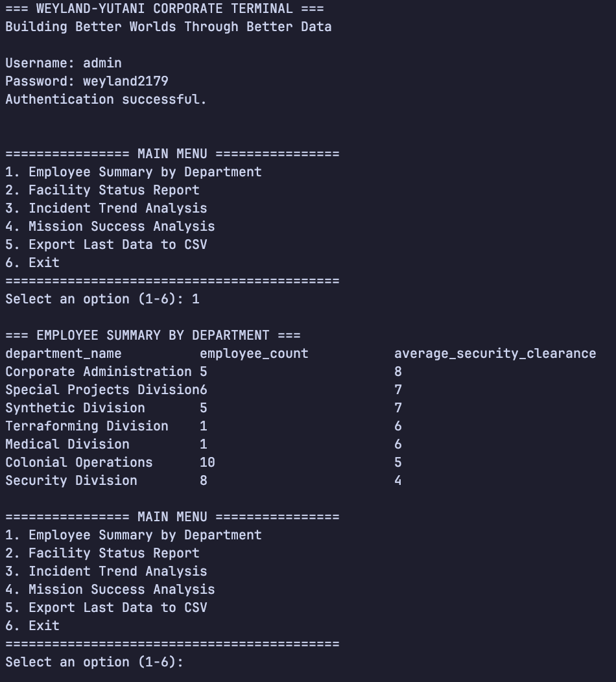Click the "Security Division" department text
Viewport: 616px width, 682px height.
(x=71, y=480)
